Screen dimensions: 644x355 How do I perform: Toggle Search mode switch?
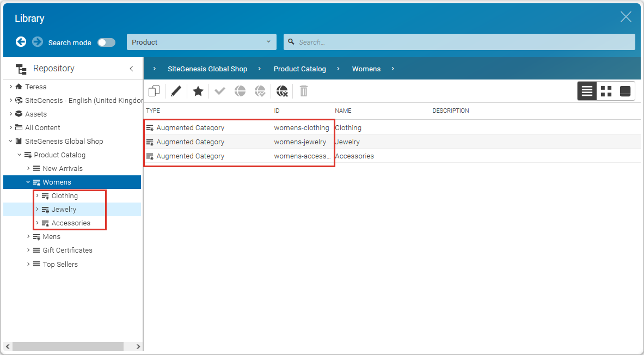tap(106, 42)
